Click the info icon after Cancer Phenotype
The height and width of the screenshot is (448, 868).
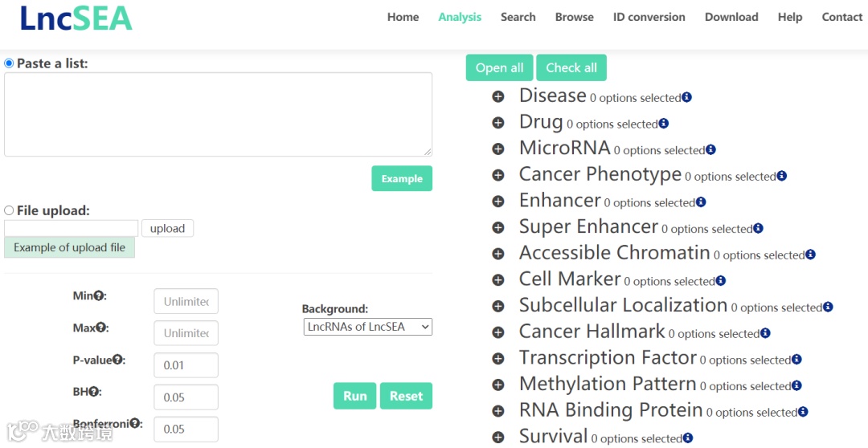pyautogui.click(x=782, y=177)
